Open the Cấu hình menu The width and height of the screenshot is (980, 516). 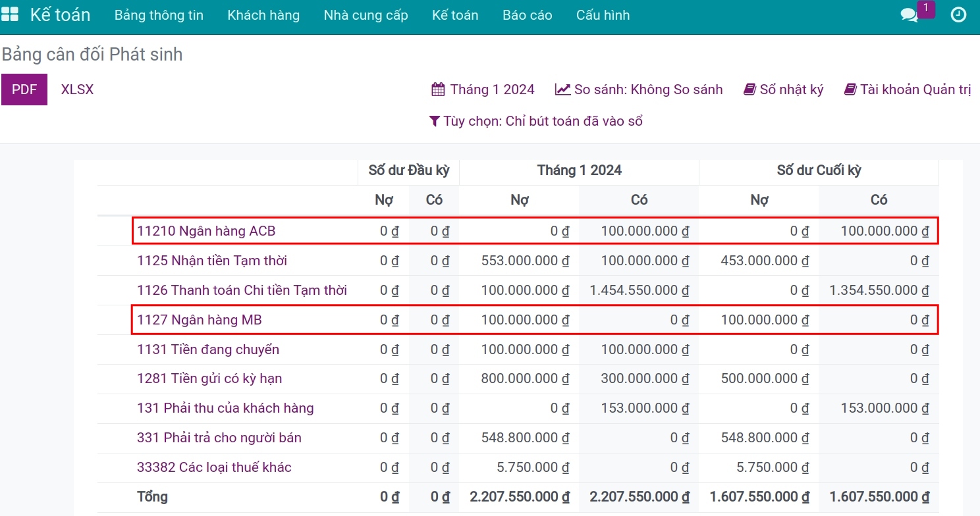(603, 14)
